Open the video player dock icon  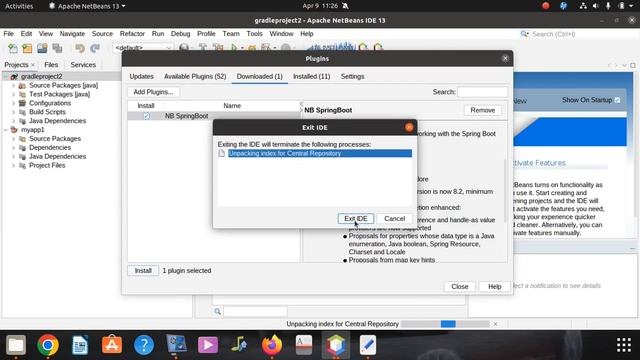click(208, 345)
